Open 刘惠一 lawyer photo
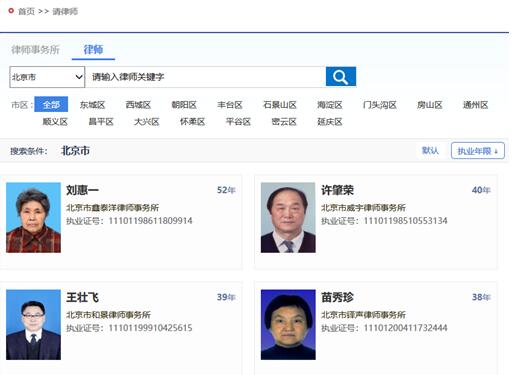This screenshot has width=520, height=375. pos(33,217)
